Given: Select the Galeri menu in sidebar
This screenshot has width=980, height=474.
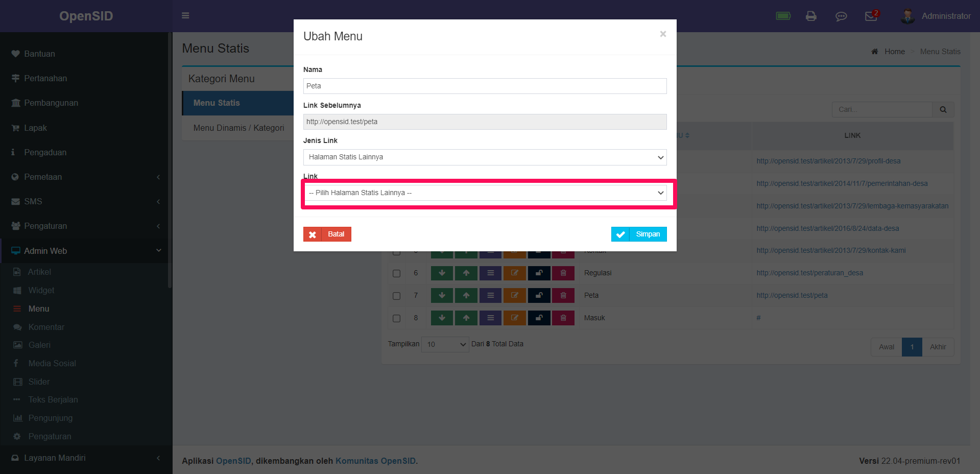Looking at the screenshot, I should (40, 345).
